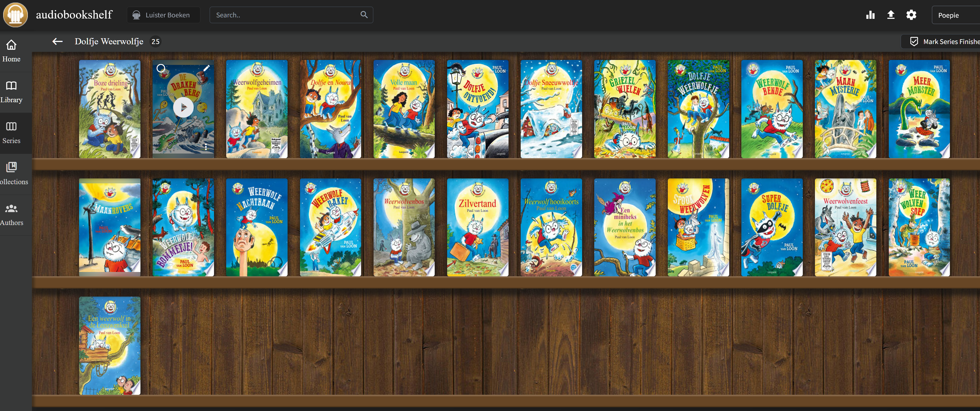This screenshot has width=980, height=411.
Task: Open settings via the gear icon
Action: pyautogui.click(x=911, y=15)
